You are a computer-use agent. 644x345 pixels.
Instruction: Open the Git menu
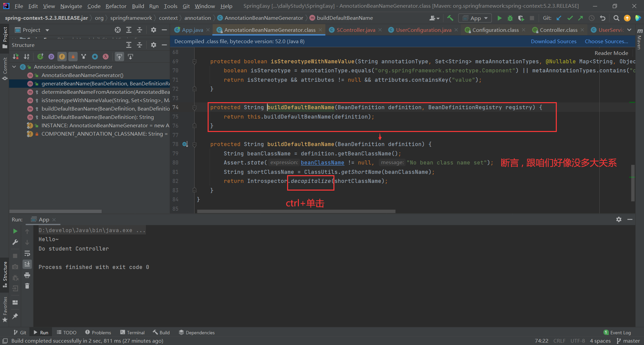(186, 6)
